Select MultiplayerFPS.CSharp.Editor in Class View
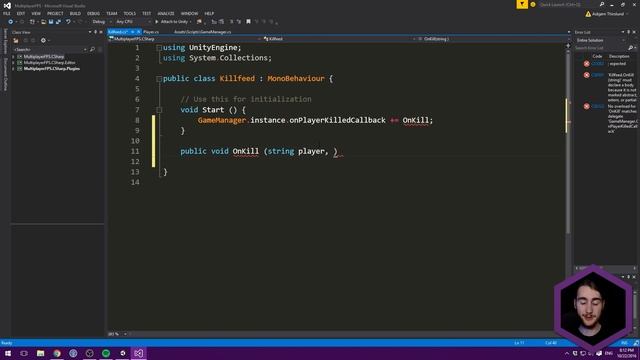This screenshot has width=640, height=360. click(49, 63)
